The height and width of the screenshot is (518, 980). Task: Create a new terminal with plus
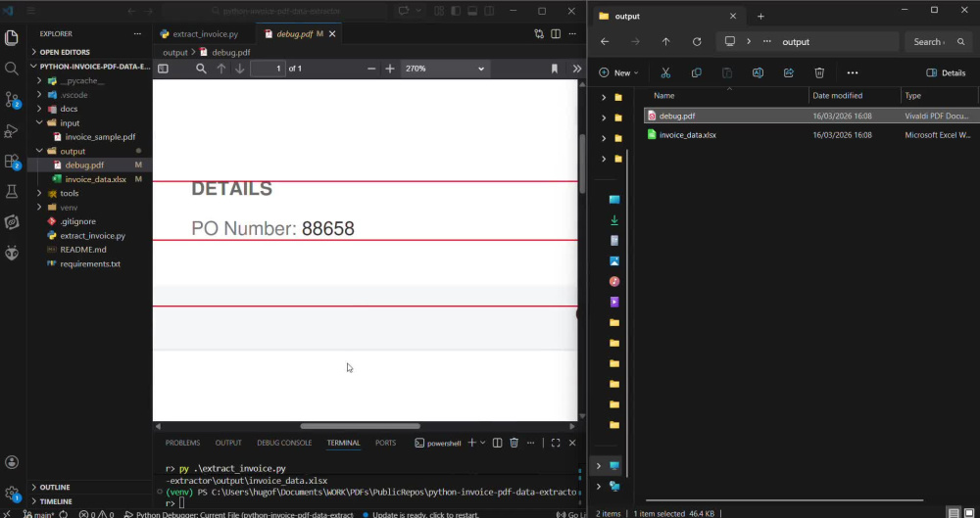(472, 443)
